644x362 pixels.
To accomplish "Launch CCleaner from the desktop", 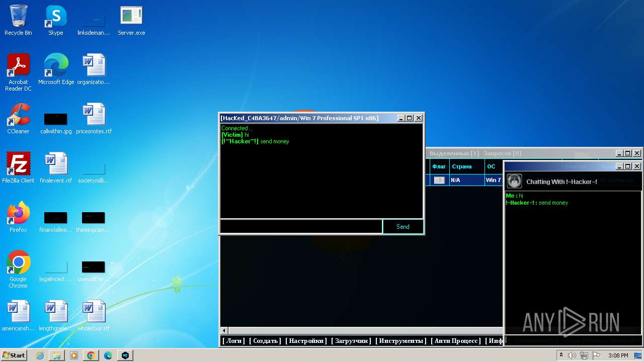I will (18, 119).
